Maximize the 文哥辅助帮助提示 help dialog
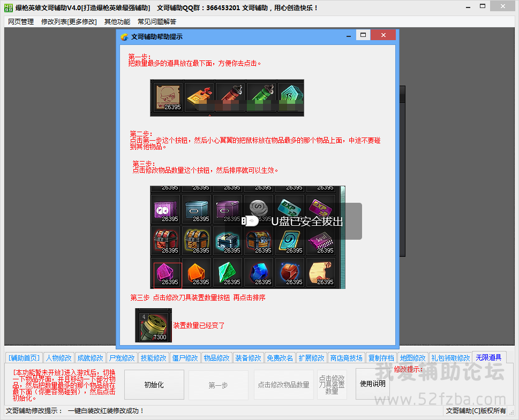The height and width of the screenshot is (420, 519). point(363,35)
